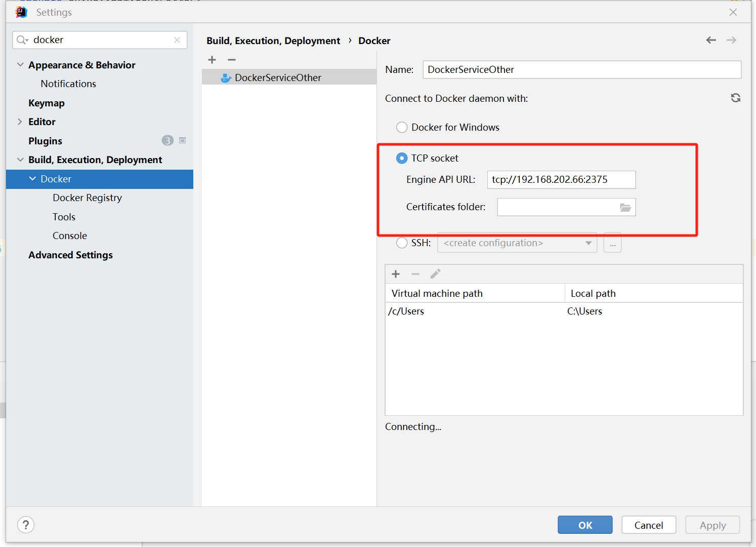Navigate forward with the right arrow

pyautogui.click(x=731, y=40)
